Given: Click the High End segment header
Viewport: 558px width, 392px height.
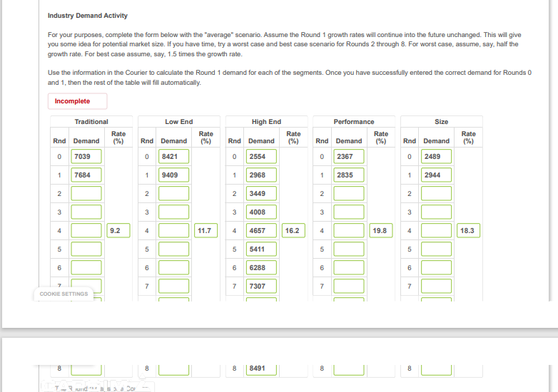Looking at the screenshot, I should [x=267, y=122].
